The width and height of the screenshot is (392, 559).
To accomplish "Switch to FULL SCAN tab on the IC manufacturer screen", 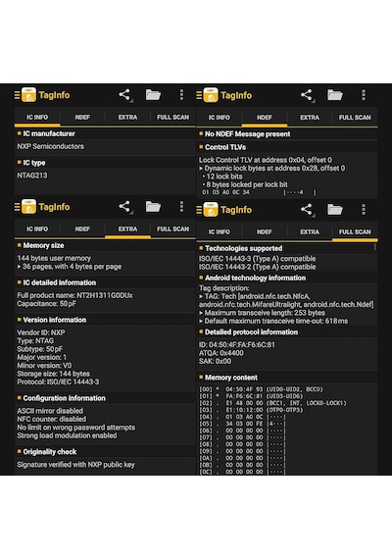I will click(x=172, y=118).
